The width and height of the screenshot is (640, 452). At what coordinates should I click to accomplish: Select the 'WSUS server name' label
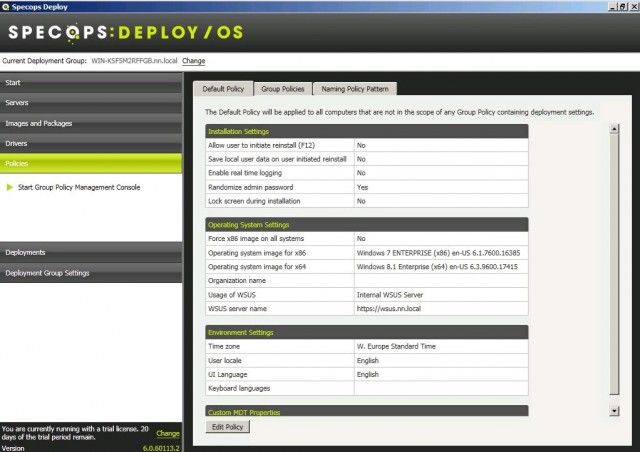pos(238,309)
